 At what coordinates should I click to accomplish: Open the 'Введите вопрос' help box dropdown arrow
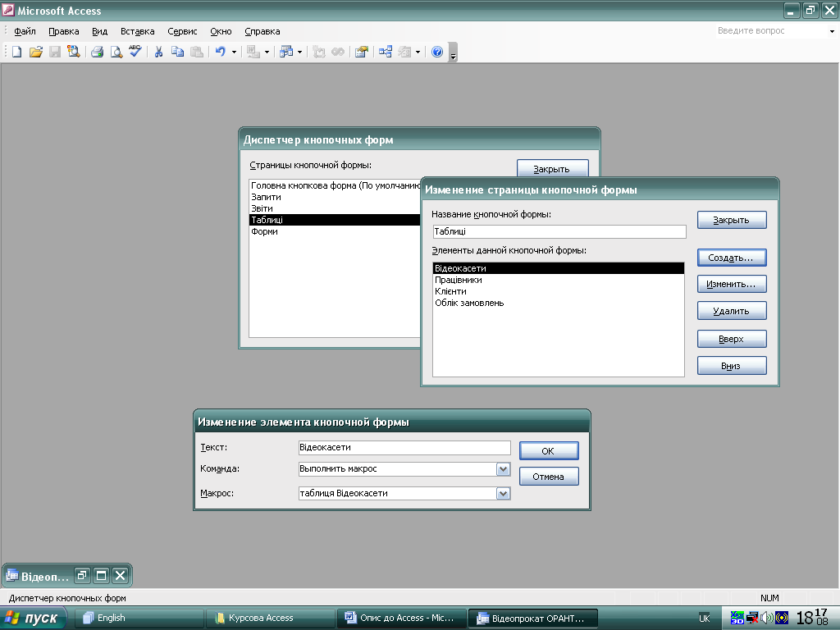pyautogui.click(x=832, y=31)
